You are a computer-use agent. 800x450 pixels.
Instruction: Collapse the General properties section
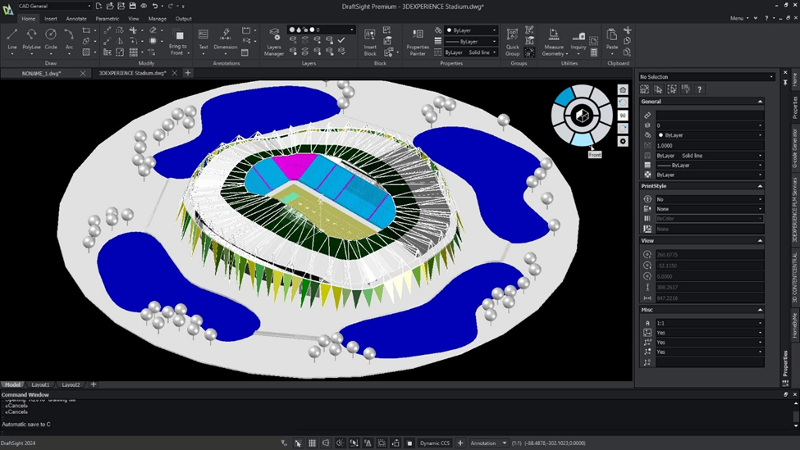(x=761, y=101)
